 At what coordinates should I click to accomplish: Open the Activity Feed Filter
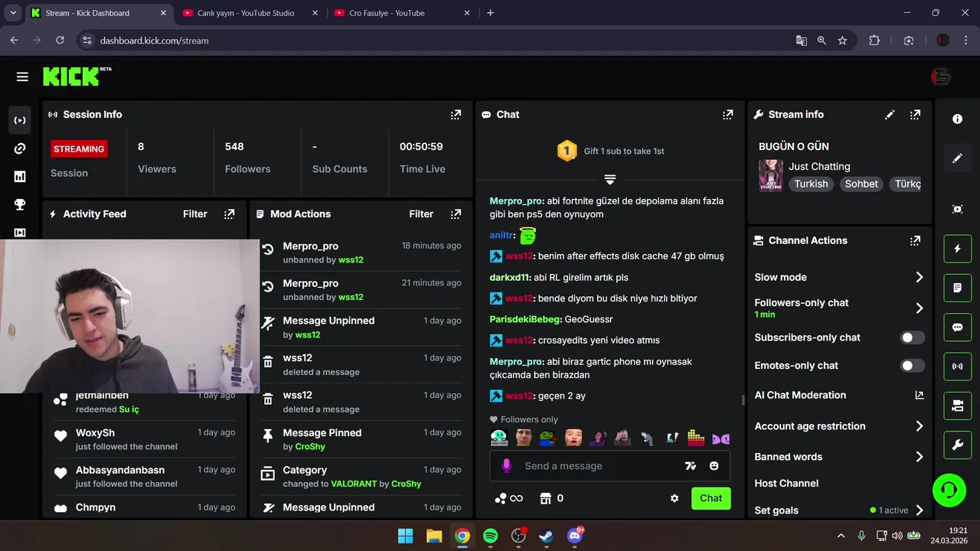click(195, 214)
